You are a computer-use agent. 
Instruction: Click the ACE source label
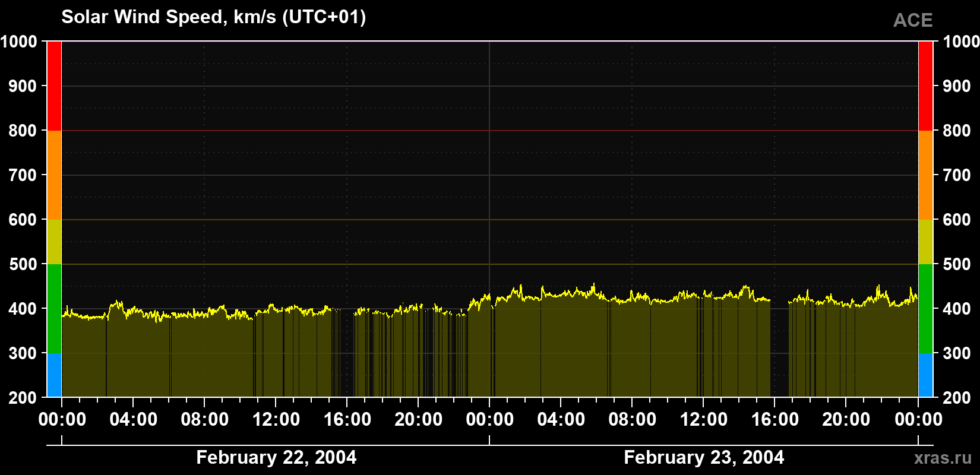913,20
